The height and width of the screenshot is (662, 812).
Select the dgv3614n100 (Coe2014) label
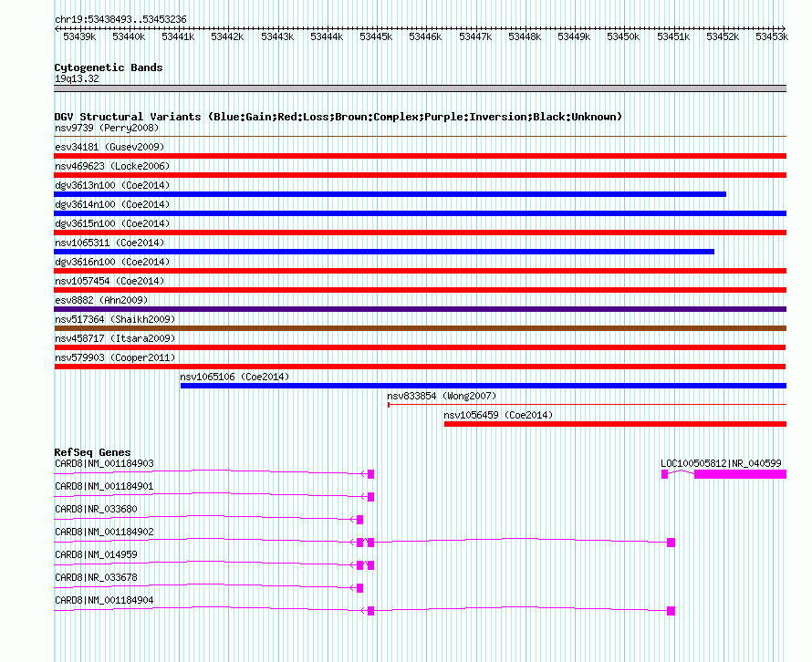coord(112,204)
